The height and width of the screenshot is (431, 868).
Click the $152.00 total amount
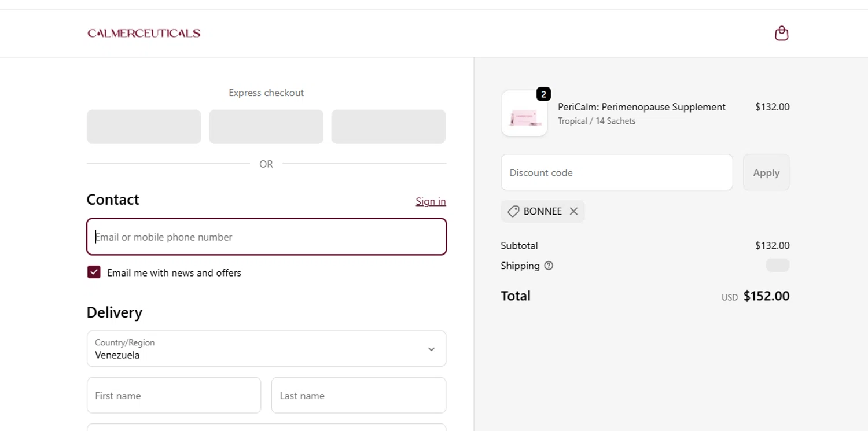pyautogui.click(x=766, y=296)
